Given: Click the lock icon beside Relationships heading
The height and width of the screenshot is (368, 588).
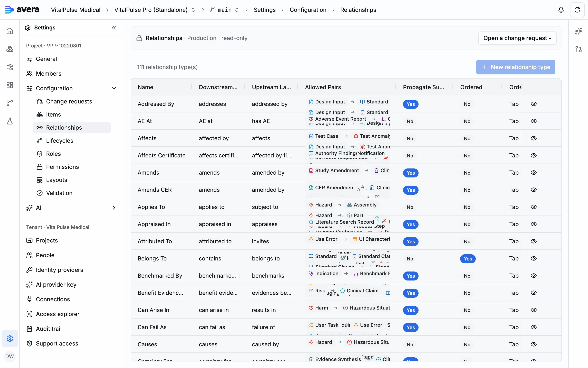Looking at the screenshot, I should pos(139,38).
